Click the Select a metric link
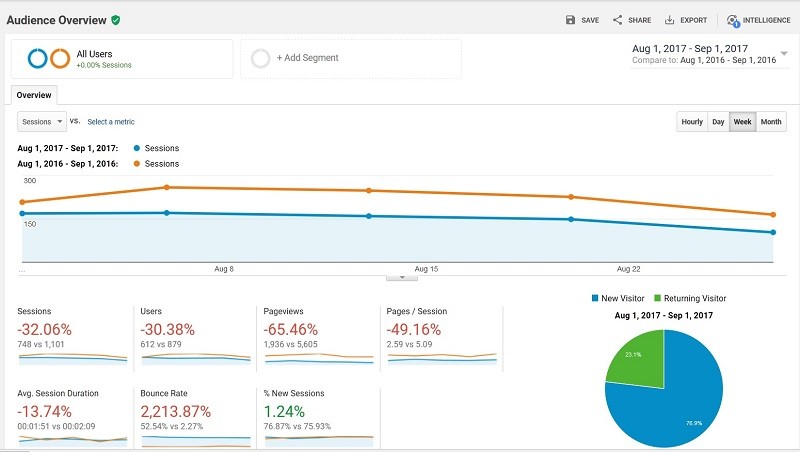 tap(110, 122)
